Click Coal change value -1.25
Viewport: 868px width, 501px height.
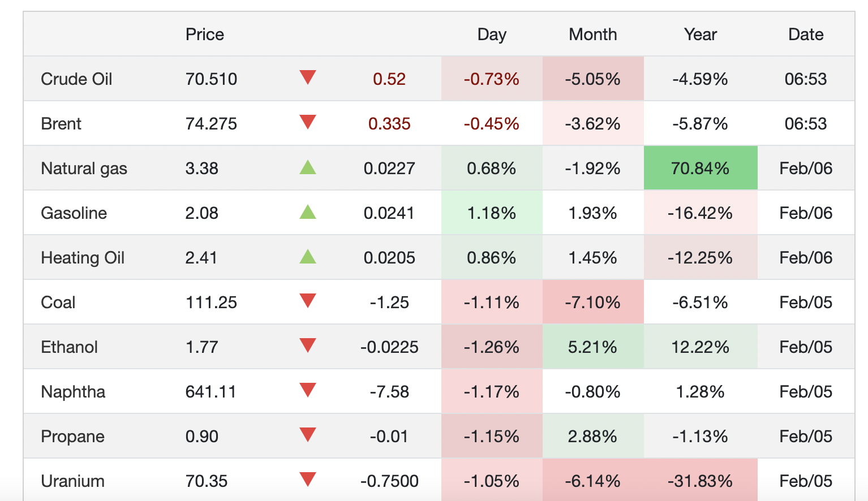pos(389,302)
